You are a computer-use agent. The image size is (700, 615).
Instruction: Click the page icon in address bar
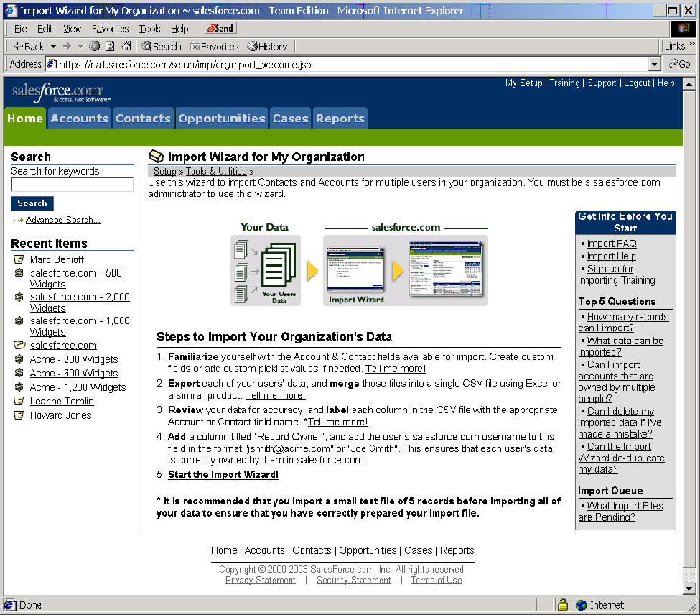click(x=52, y=65)
